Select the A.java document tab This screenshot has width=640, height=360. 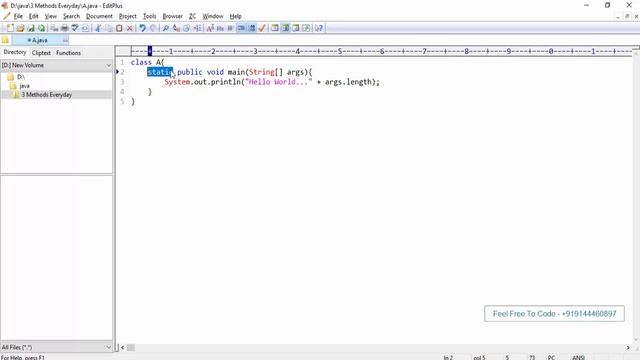tap(40, 40)
